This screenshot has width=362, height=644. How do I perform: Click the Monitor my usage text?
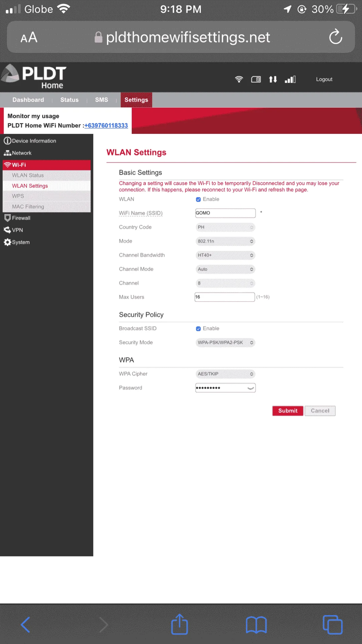[x=33, y=116]
